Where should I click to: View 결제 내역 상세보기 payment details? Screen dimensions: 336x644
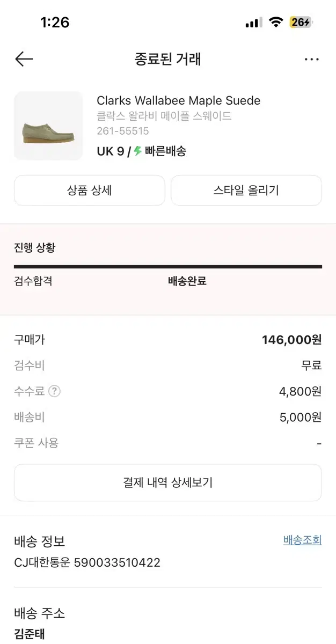(x=167, y=482)
